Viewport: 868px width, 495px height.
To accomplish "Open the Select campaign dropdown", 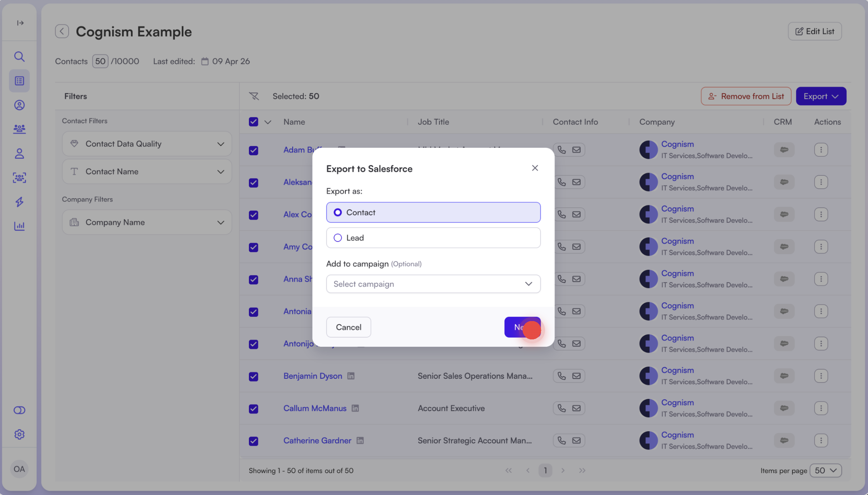I will [x=433, y=284].
